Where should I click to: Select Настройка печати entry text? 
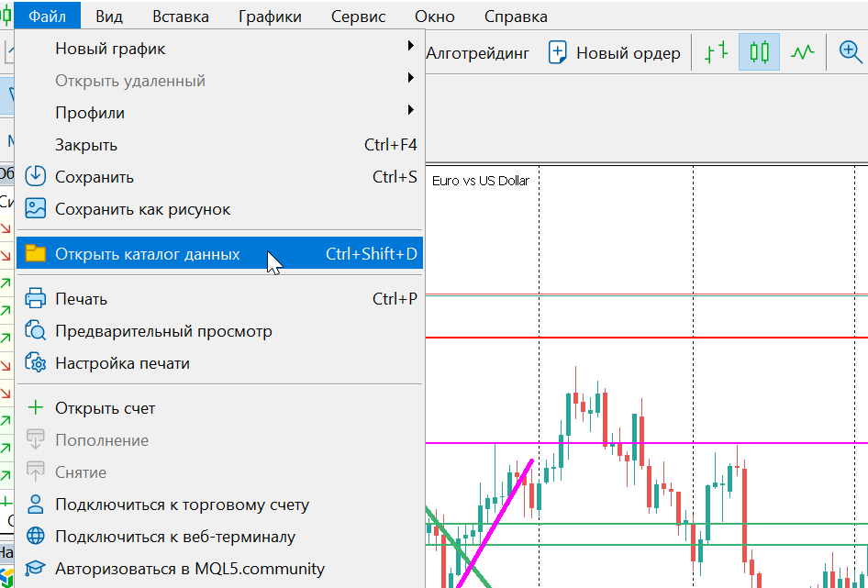tap(122, 363)
